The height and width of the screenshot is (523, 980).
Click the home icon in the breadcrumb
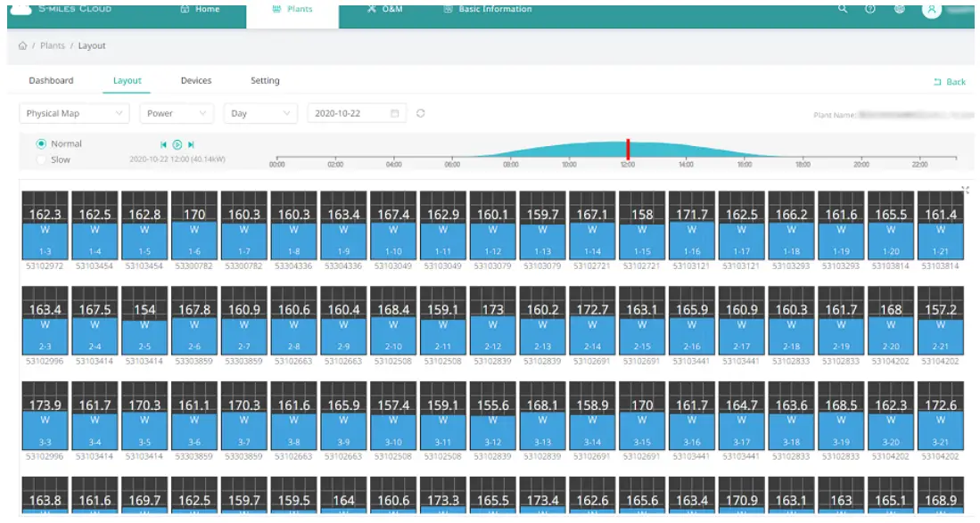click(x=22, y=46)
